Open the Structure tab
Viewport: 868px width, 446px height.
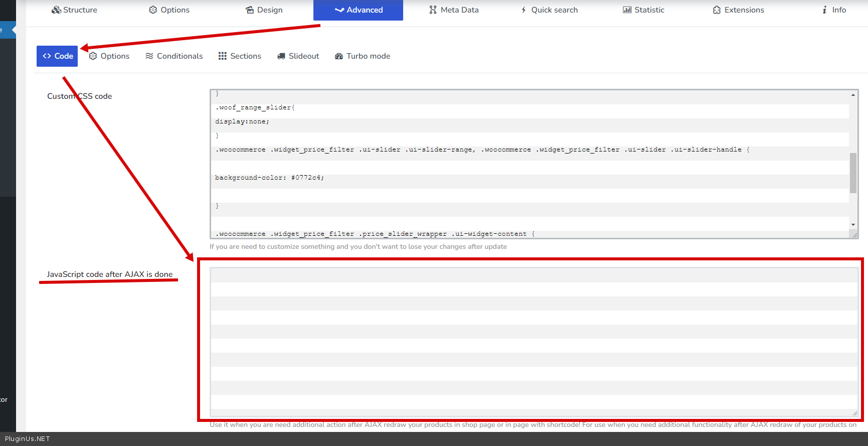(74, 10)
